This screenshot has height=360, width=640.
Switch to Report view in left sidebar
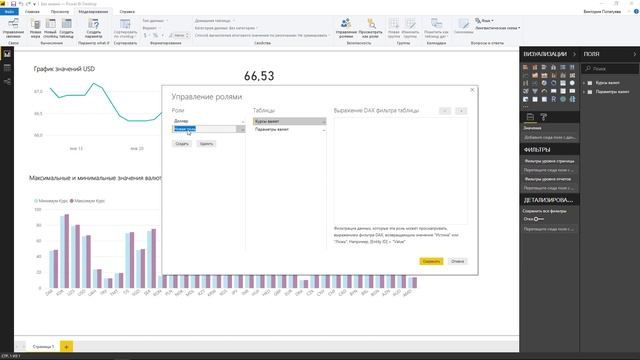tap(7, 54)
